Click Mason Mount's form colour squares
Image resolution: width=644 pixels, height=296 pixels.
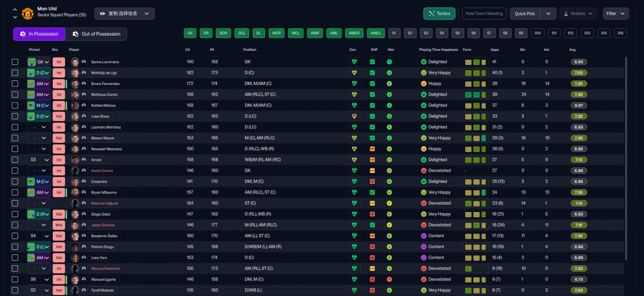tap(475, 138)
